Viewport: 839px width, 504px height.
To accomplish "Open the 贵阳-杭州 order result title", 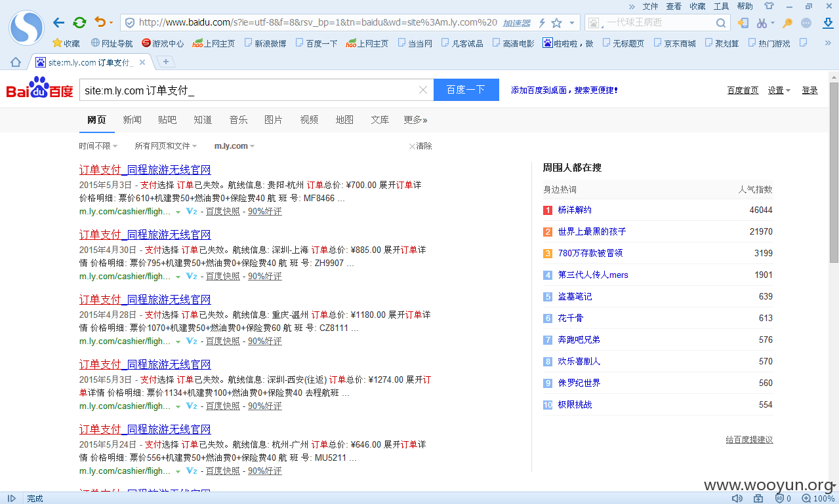I will (145, 170).
